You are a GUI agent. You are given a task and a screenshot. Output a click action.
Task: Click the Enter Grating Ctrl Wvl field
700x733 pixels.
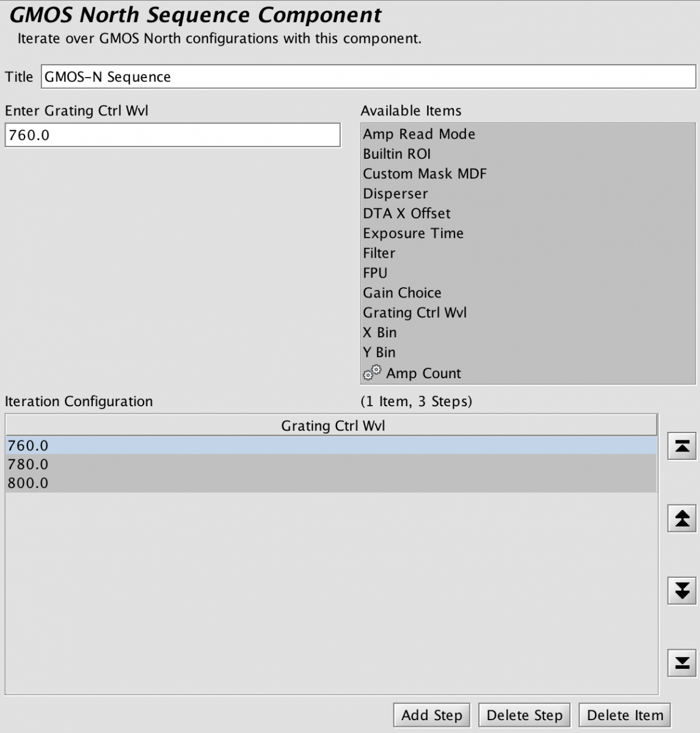pos(172,135)
